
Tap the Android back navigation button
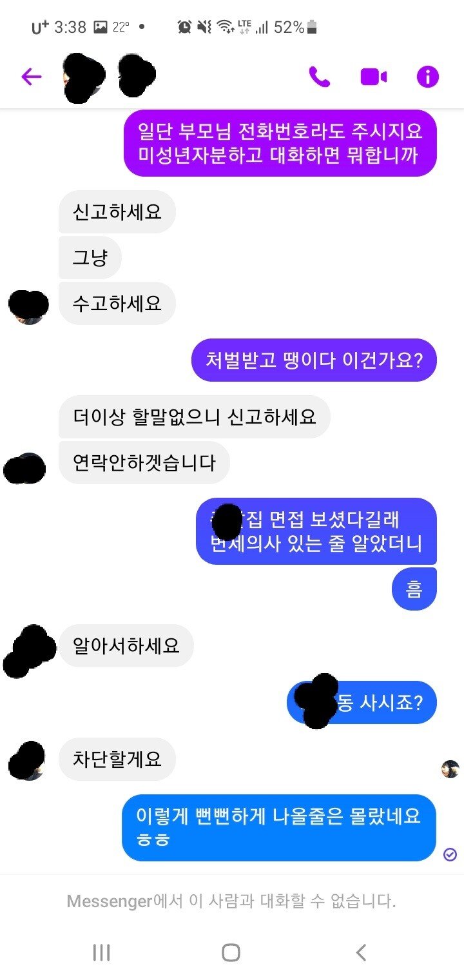(x=361, y=952)
